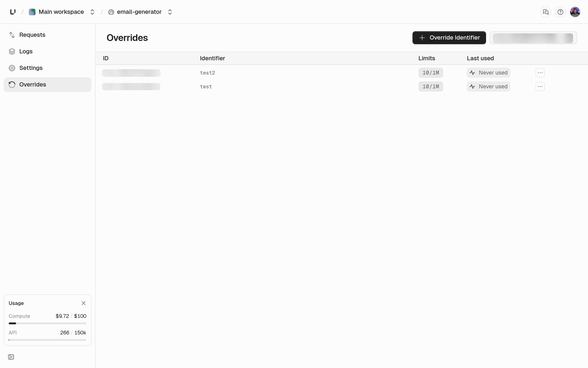Image resolution: width=588 pixels, height=368 pixels.
Task: Open the user profile avatar menu
Action: point(575,12)
